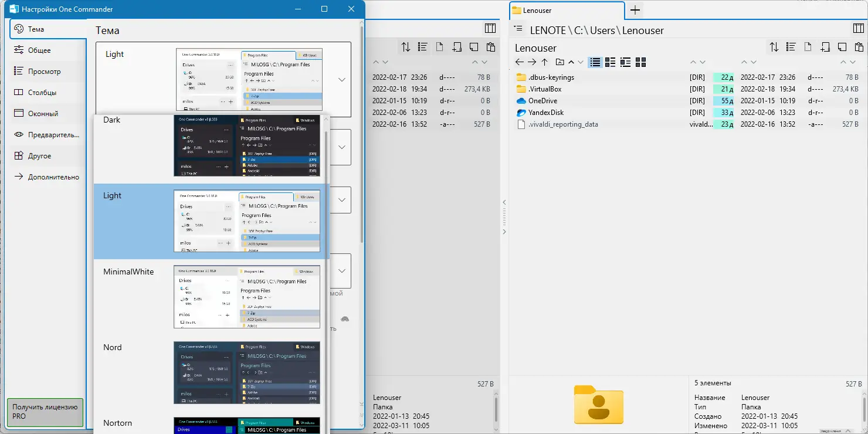The image size is (868, 434).
Task: Click the settings page vertical scrollbar
Action: (362, 134)
